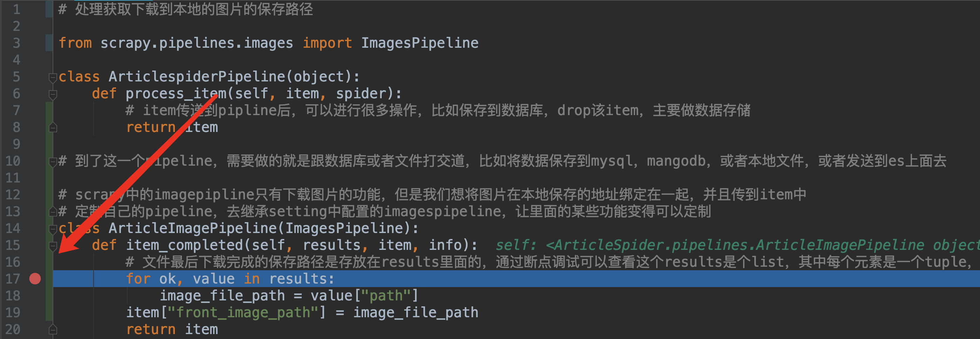Viewport: 980px width, 339px height.
Task: Click line number 18 in the gutter
Action: [x=13, y=295]
